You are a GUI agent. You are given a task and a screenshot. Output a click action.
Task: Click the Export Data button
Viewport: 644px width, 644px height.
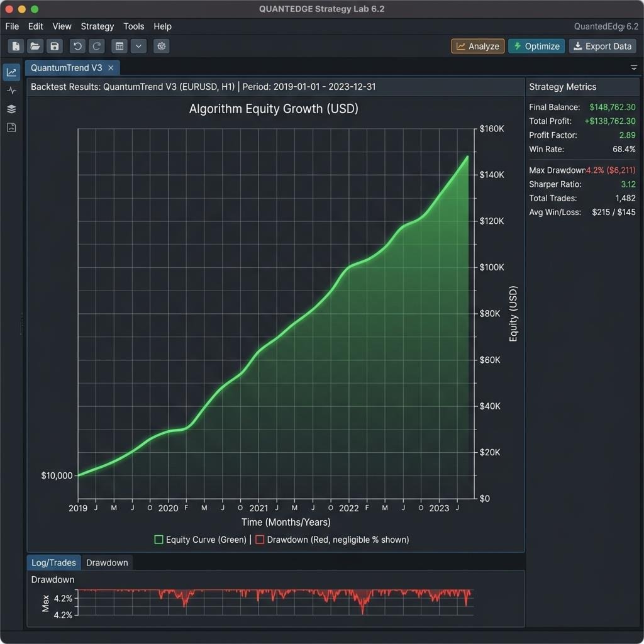click(602, 46)
